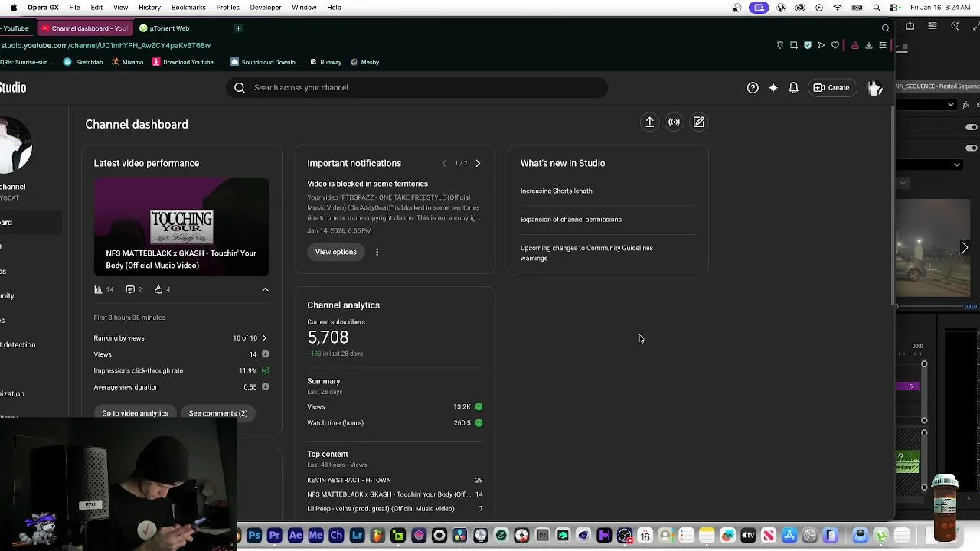The width and height of the screenshot is (980, 551).
Task: Open the notifications bell in Studio
Action: click(794, 88)
